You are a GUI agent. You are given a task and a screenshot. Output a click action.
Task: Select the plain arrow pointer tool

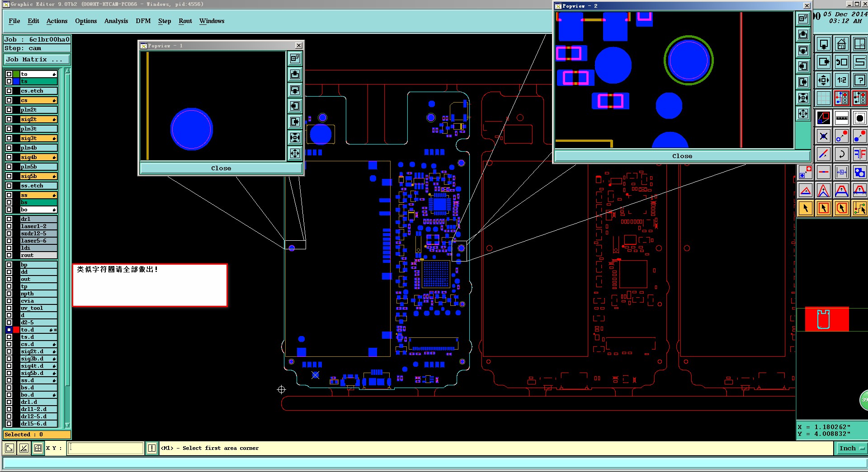tap(806, 208)
